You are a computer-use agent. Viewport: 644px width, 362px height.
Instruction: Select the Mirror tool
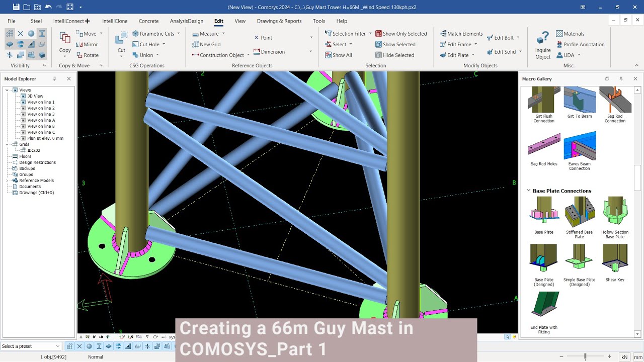(x=87, y=44)
